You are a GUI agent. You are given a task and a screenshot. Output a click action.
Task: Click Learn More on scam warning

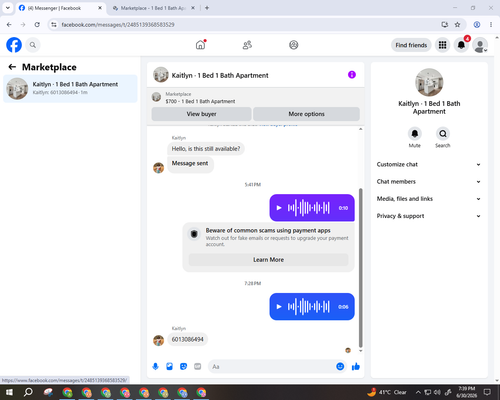coord(268,260)
